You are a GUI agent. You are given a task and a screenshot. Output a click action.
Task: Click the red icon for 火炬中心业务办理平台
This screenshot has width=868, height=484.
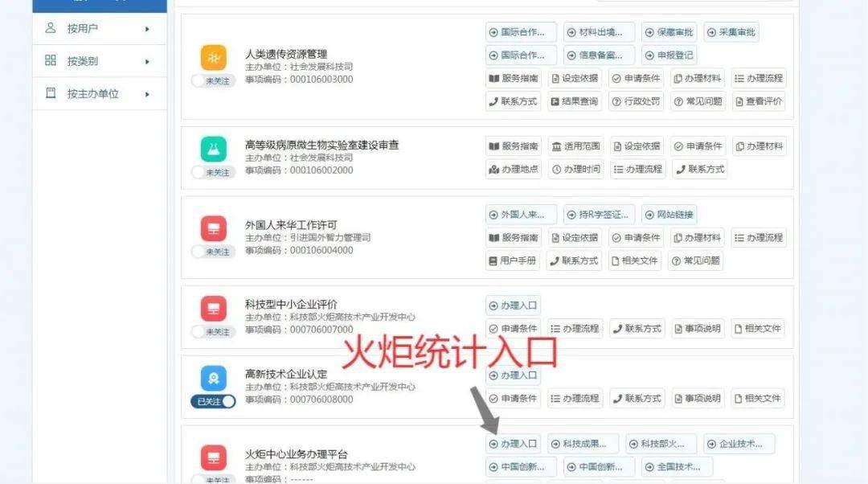213,458
